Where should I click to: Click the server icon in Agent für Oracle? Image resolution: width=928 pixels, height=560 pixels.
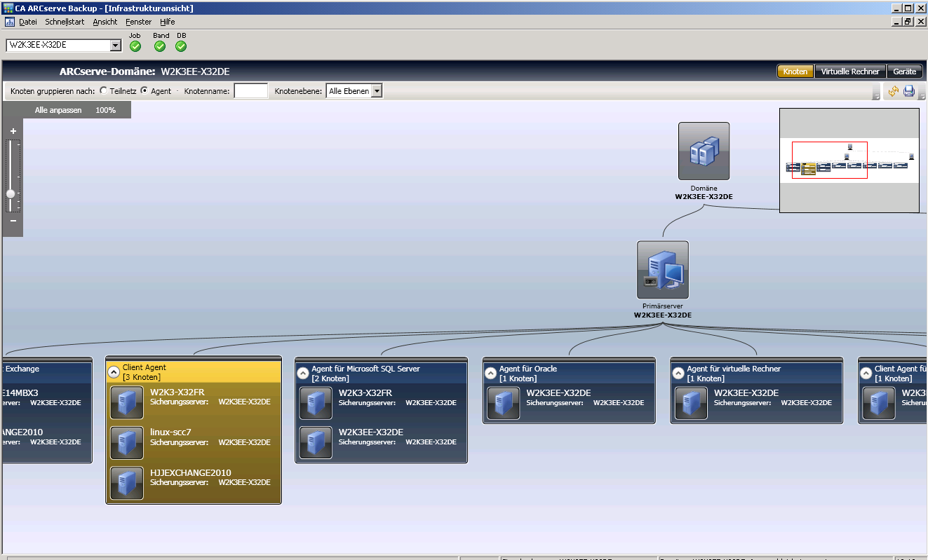(x=504, y=403)
